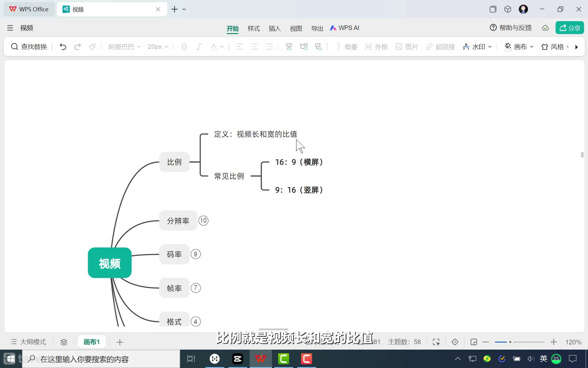The width and height of the screenshot is (588, 368).
Task: Open find and replace (查找替换)
Action: pyautogui.click(x=29, y=47)
